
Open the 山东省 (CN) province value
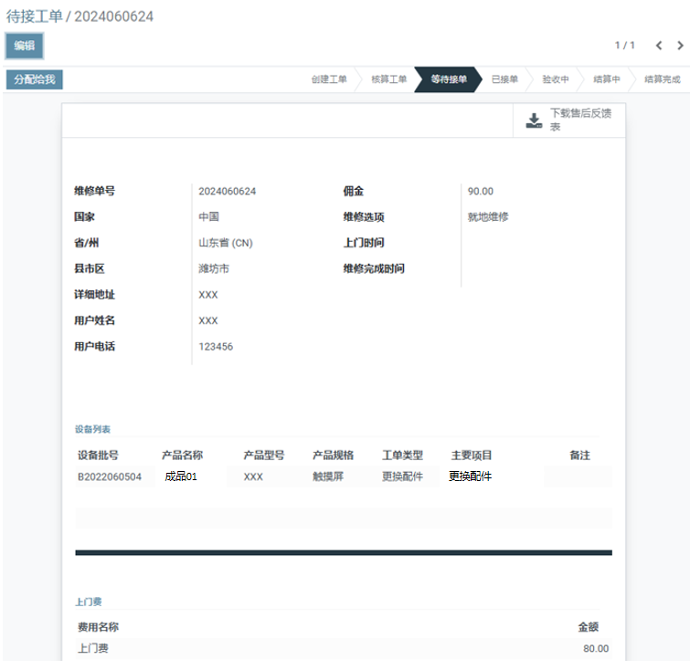225,243
